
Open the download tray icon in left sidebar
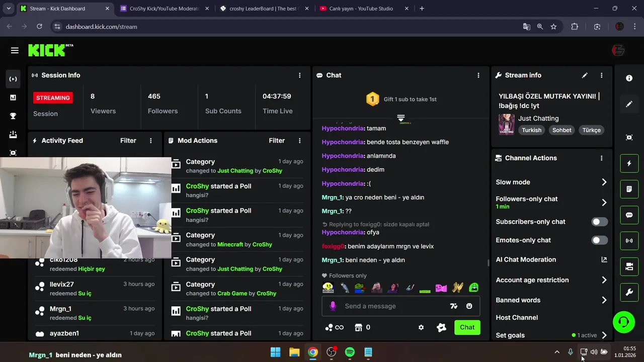click(13, 134)
